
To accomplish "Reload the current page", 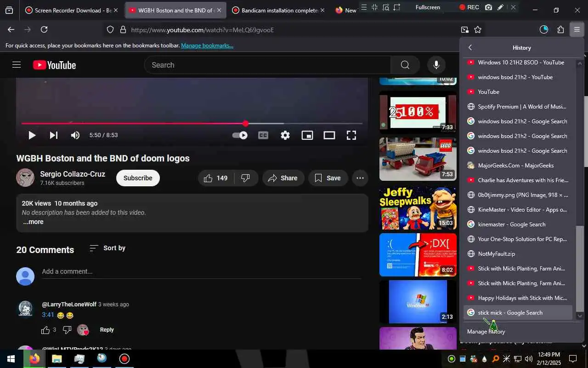I will (x=44, y=30).
